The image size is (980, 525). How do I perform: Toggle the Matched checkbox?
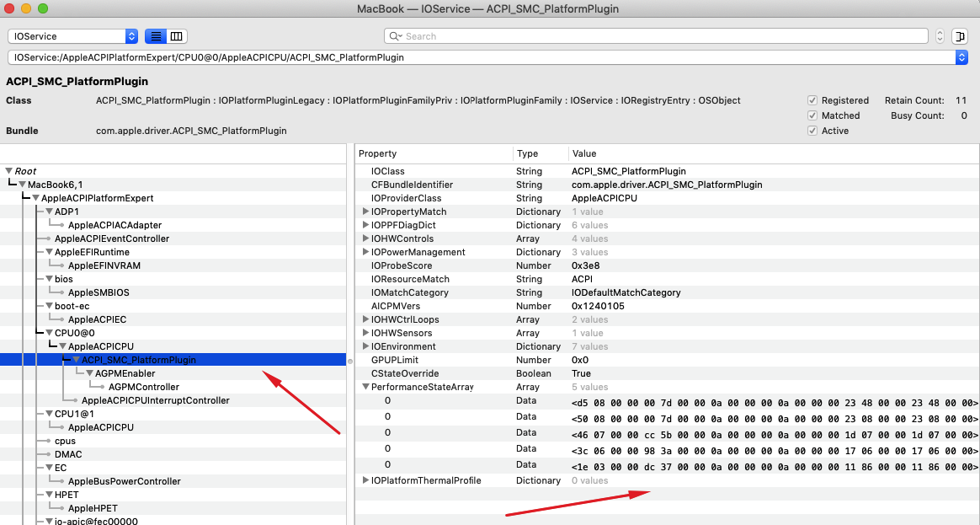812,115
